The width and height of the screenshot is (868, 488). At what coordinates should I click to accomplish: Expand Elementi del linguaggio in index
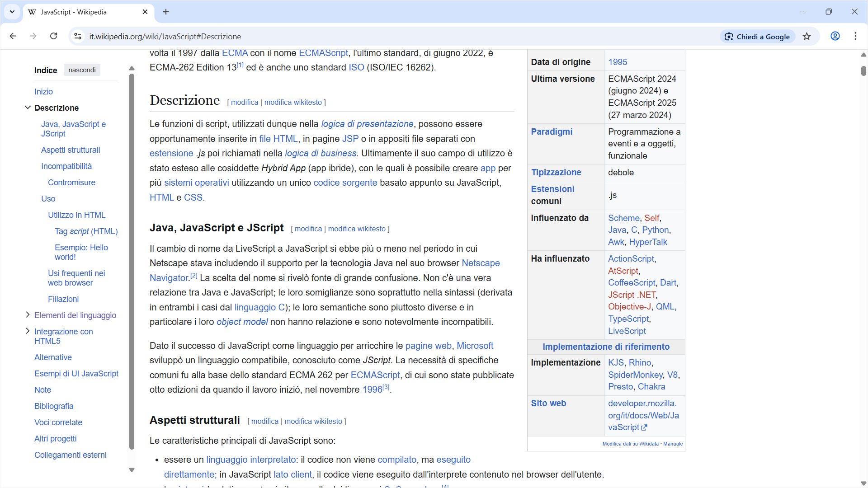tap(28, 315)
